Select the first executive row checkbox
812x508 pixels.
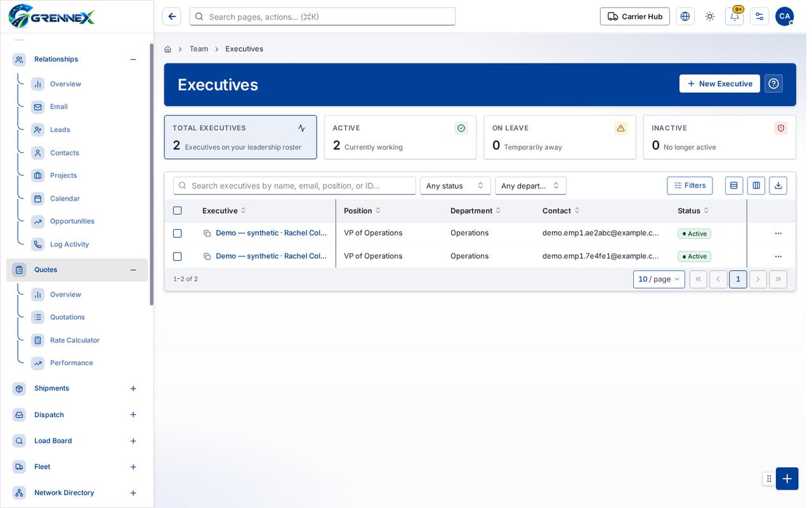(x=178, y=234)
